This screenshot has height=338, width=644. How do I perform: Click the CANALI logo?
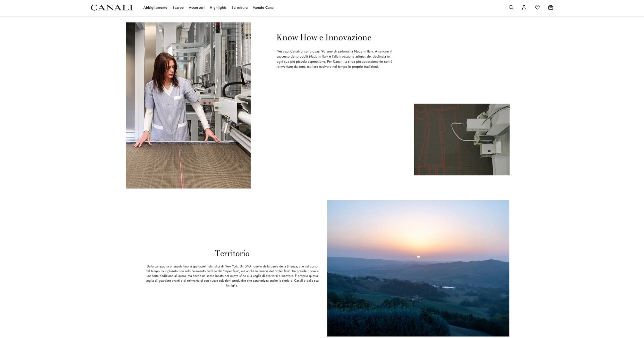tap(112, 8)
